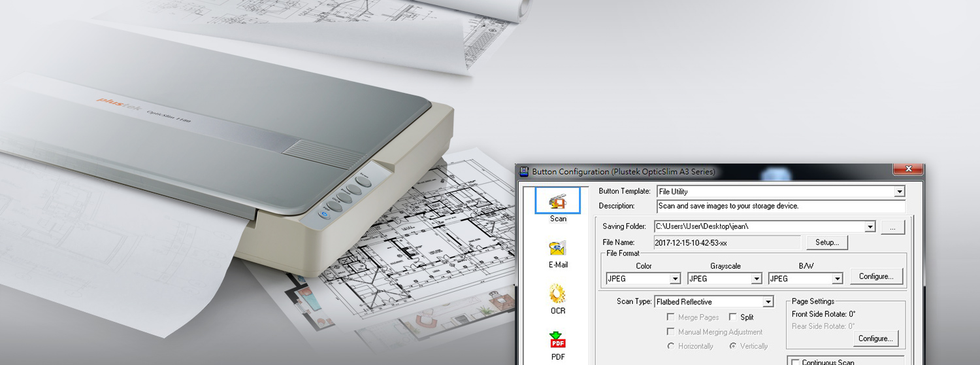Open the file name Setup... button
The height and width of the screenshot is (365, 980).
(826, 243)
